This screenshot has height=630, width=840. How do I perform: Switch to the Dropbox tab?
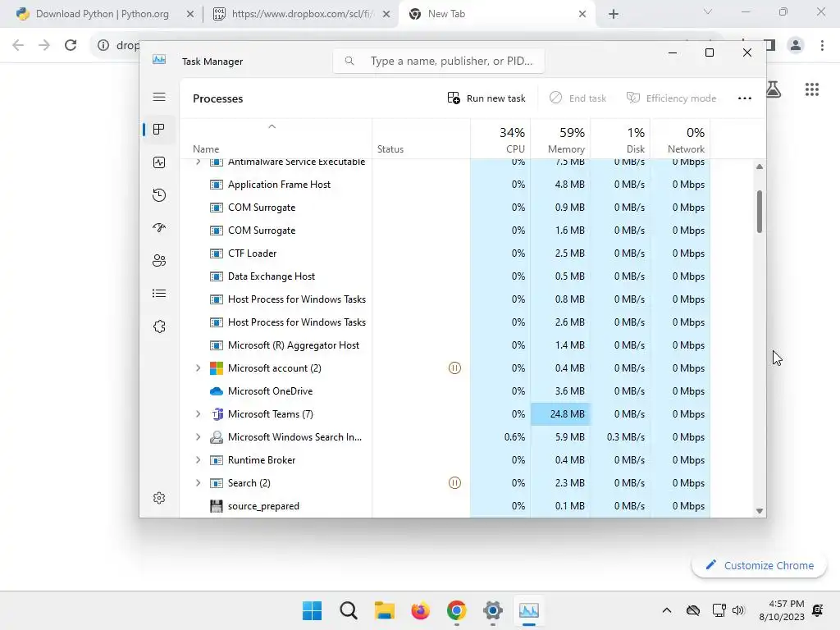302,14
